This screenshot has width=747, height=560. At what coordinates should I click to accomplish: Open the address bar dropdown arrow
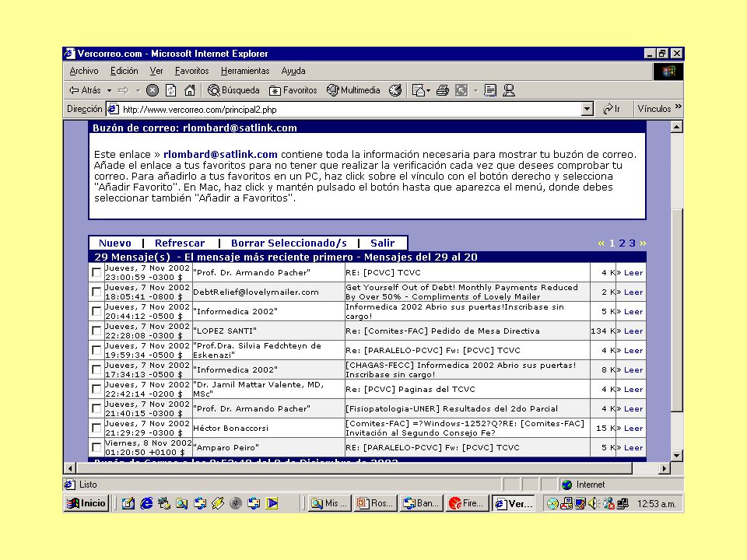pyautogui.click(x=587, y=109)
